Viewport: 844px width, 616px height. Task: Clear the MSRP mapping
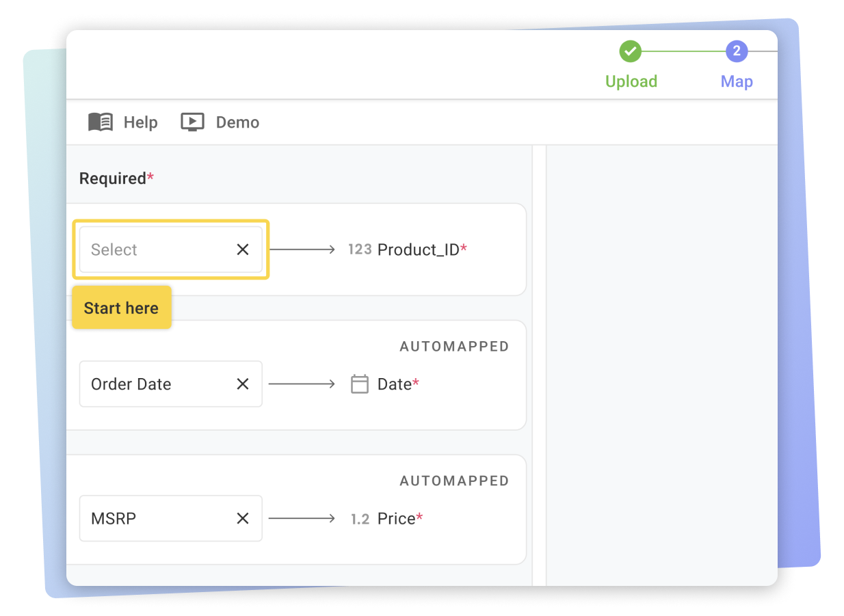243,518
